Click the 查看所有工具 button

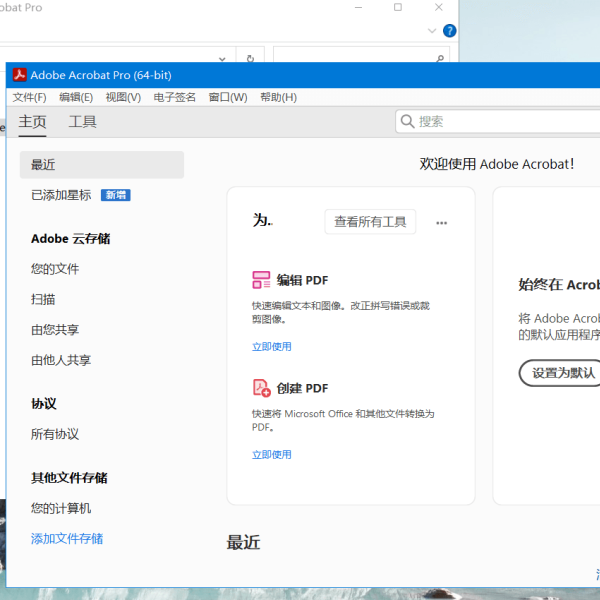pyautogui.click(x=370, y=222)
